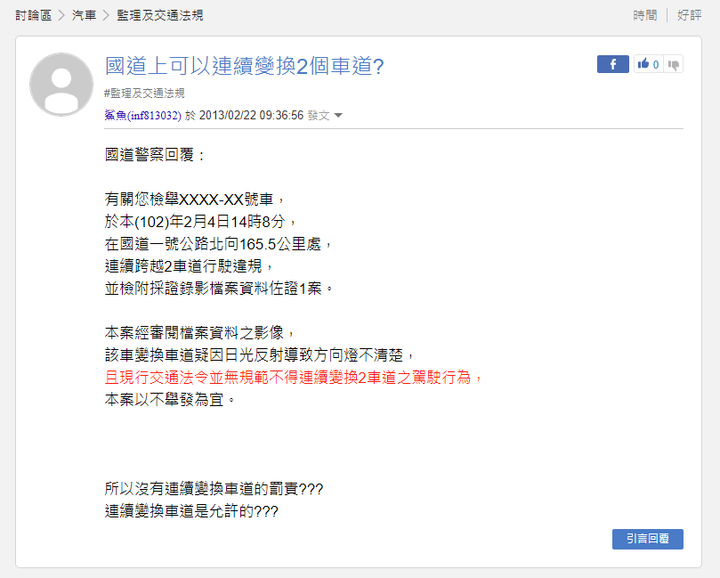This screenshot has height=578, width=720.
Task: Sort replies by 時間
Action: pos(645,15)
